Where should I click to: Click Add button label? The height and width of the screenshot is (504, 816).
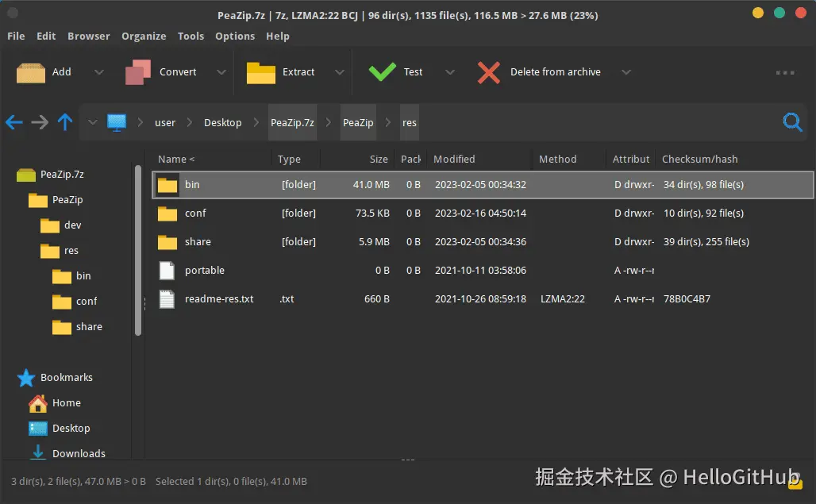[x=61, y=71]
